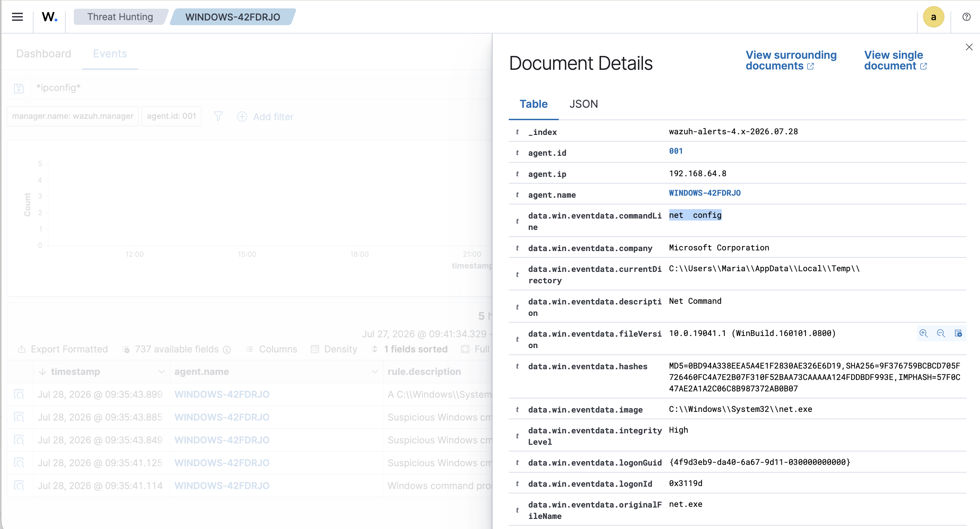Open the user avatar menu
This screenshot has width=980, height=529.
(933, 17)
